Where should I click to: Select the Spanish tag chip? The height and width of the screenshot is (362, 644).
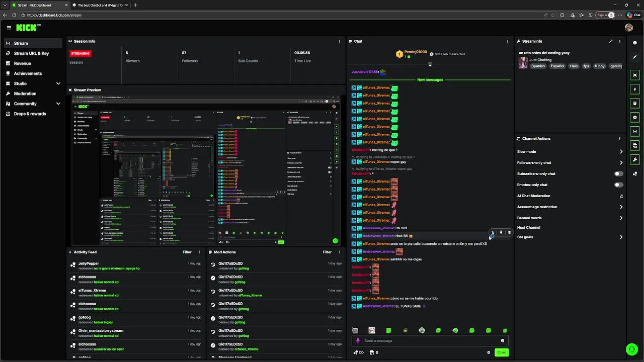(x=538, y=66)
